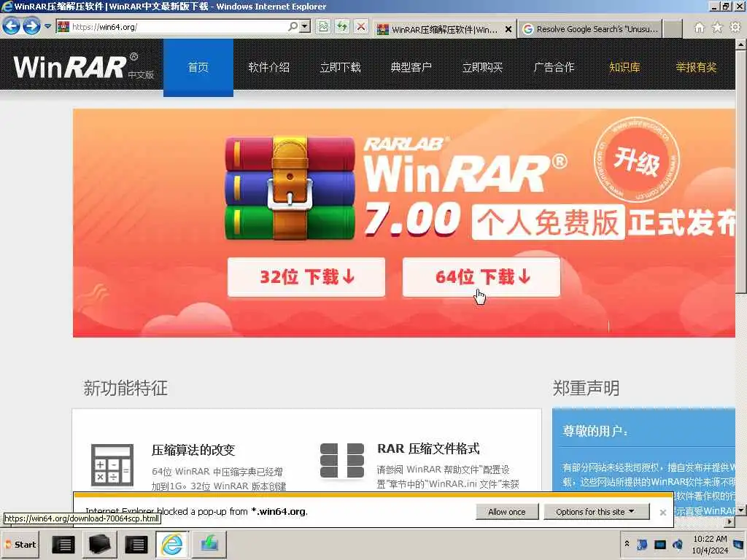Image resolution: width=747 pixels, height=560 pixels.
Task: Go back with the browser Back arrow
Action: (11, 26)
